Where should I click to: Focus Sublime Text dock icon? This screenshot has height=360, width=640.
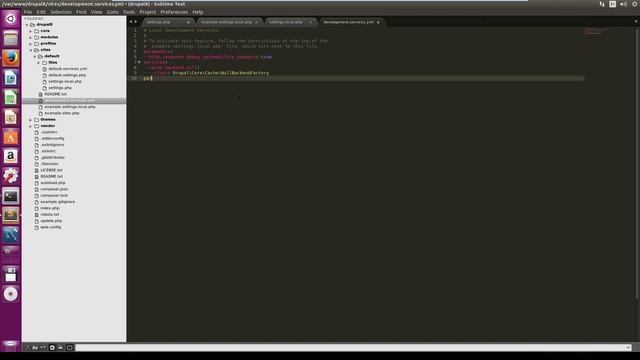coord(11,215)
